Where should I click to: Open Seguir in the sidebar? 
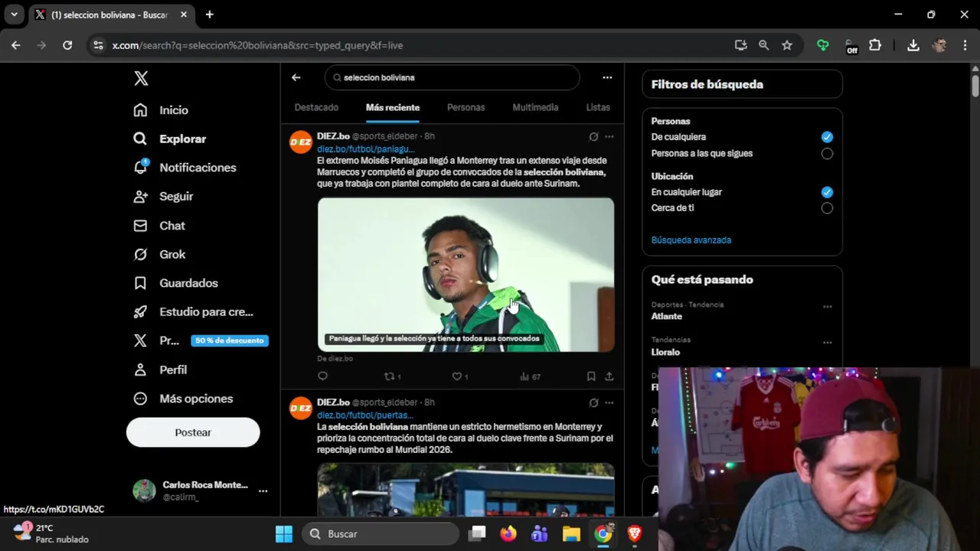(163, 197)
